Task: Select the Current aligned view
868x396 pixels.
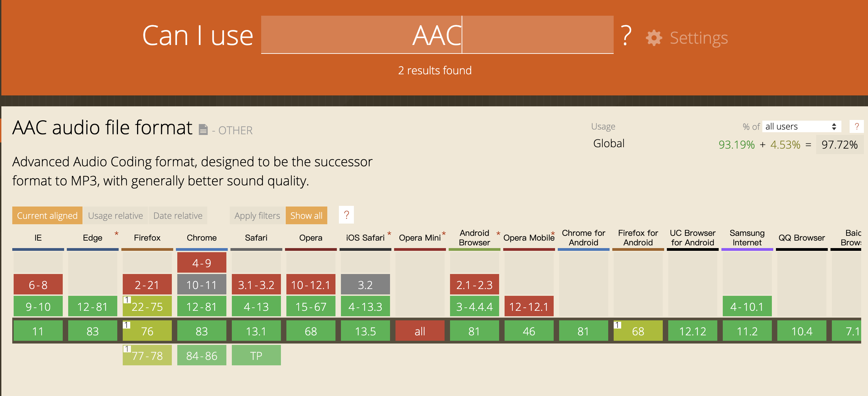Action: pos(47,215)
